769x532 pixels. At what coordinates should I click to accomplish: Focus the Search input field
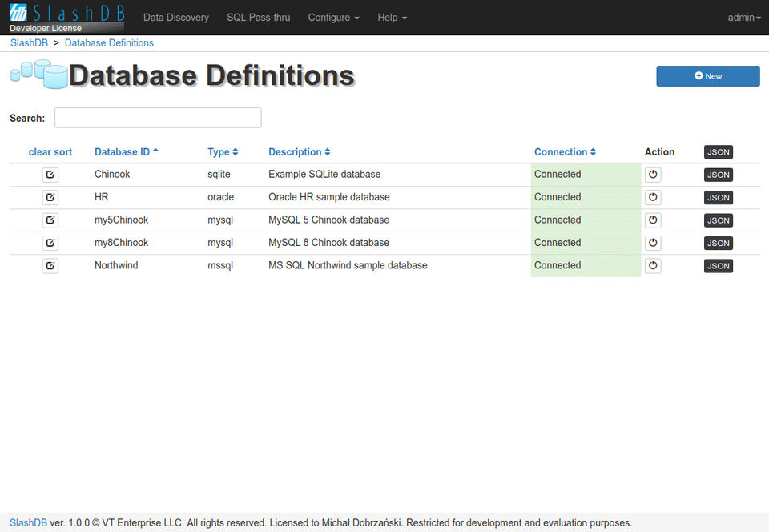[x=158, y=118]
